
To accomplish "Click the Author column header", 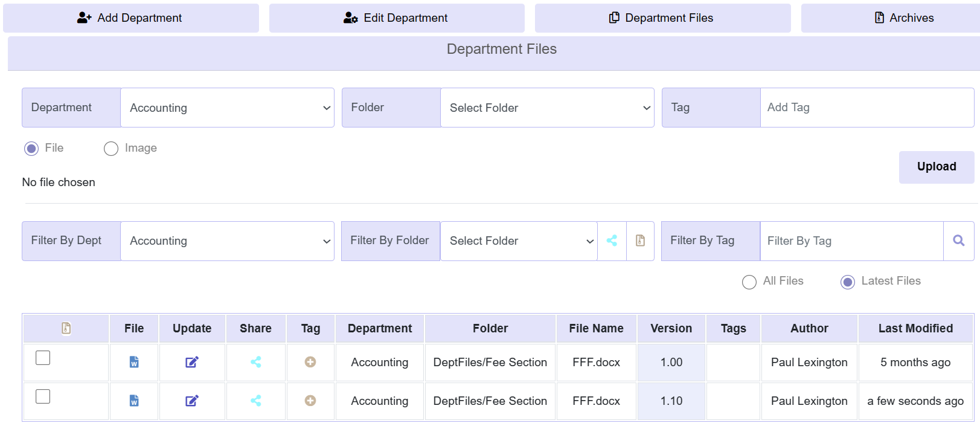I will pyautogui.click(x=809, y=328).
